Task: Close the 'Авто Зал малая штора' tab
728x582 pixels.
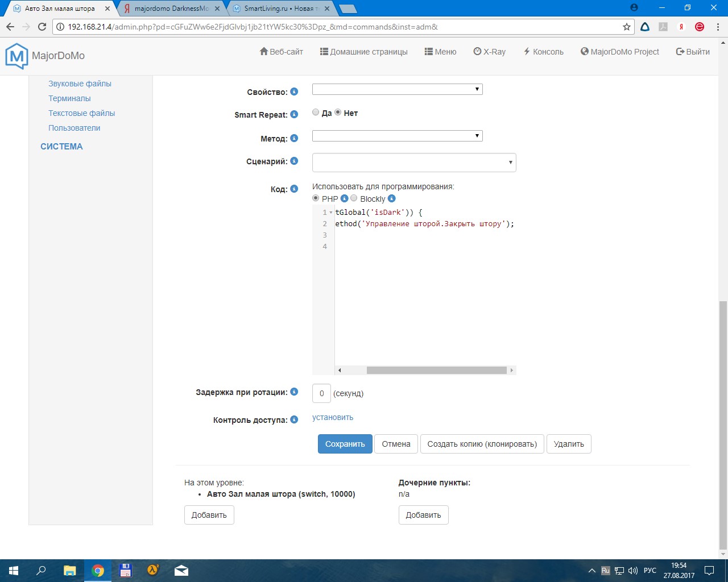Action: [x=107, y=9]
